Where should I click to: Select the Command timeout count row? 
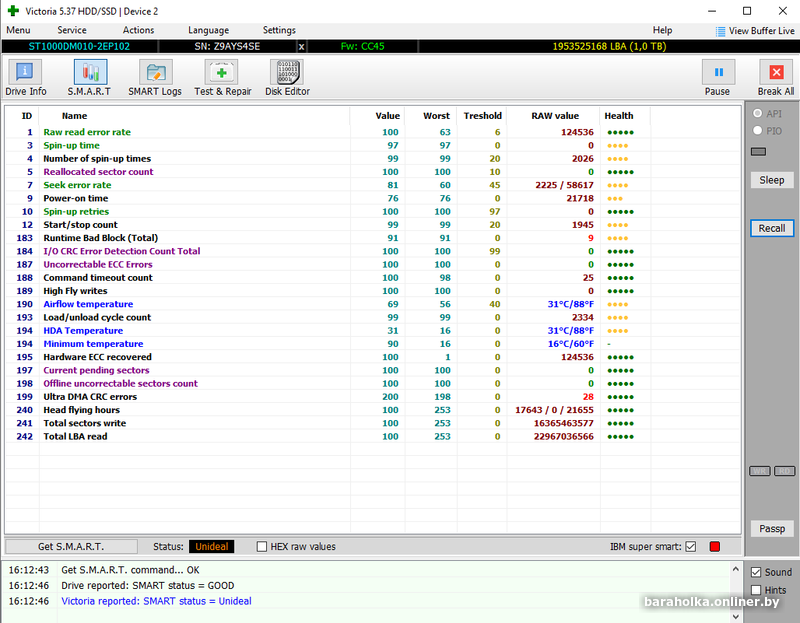[372, 278]
